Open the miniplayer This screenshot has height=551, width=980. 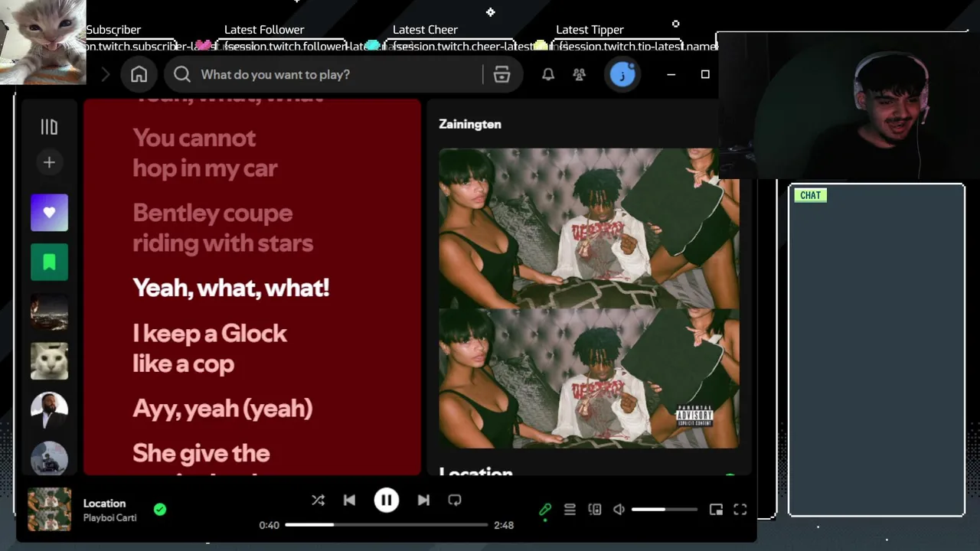(716, 510)
